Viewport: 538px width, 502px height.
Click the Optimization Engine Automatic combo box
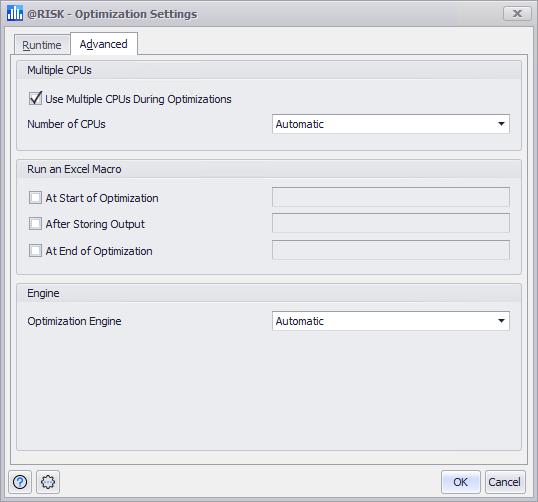pyautogui.click(x=391, y=321)
